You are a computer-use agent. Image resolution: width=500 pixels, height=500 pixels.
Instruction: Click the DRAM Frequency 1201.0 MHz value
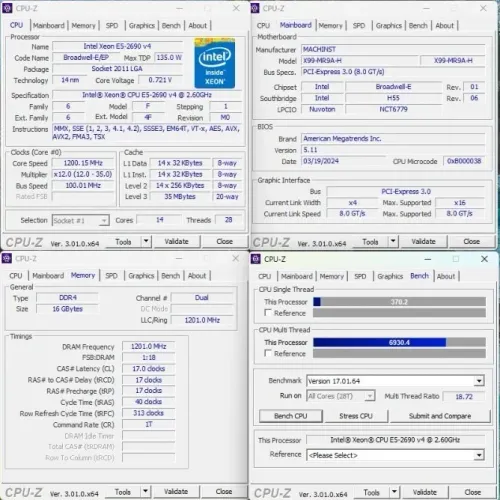tap(149, 346)
